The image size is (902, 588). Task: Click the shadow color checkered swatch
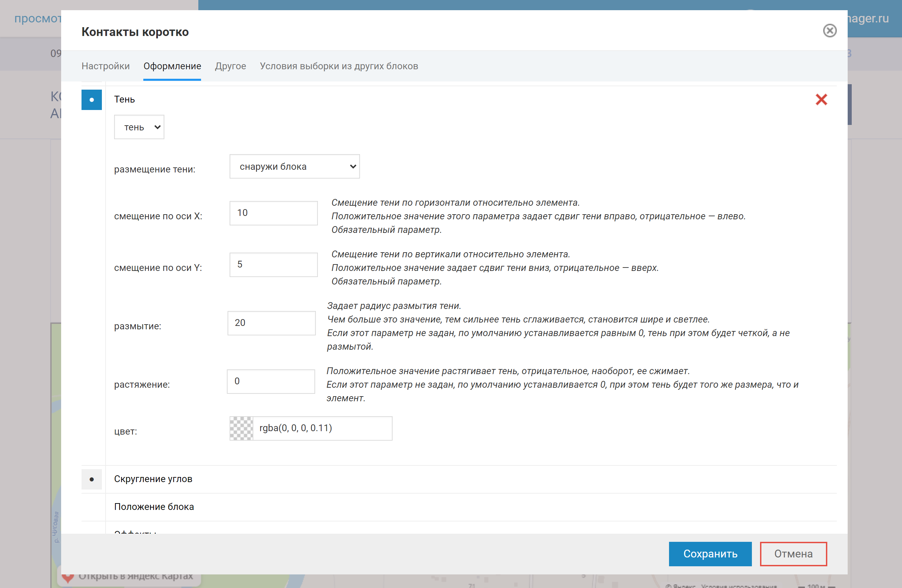[241, 428]
